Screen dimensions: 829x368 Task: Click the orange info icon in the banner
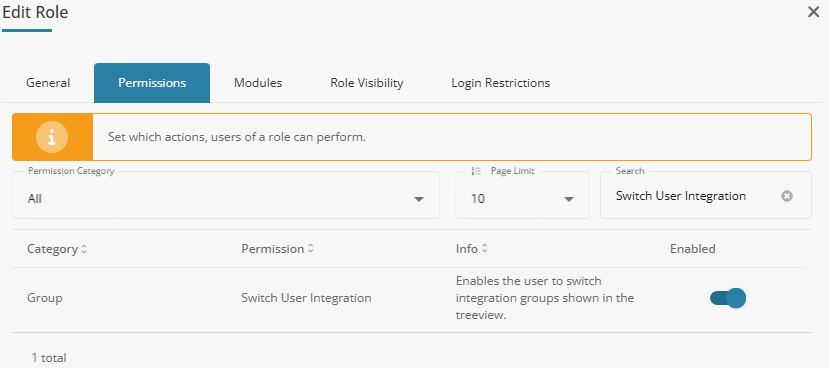(x=52, y=137)
